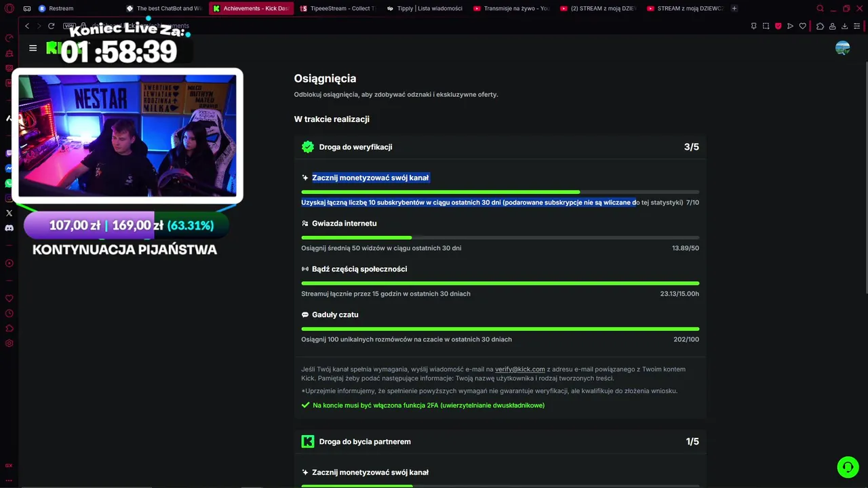Open the Kick dashboard hamburger menu
This screenshot has width=868, height=488.
pyautogui.click(x=33, y=48)
